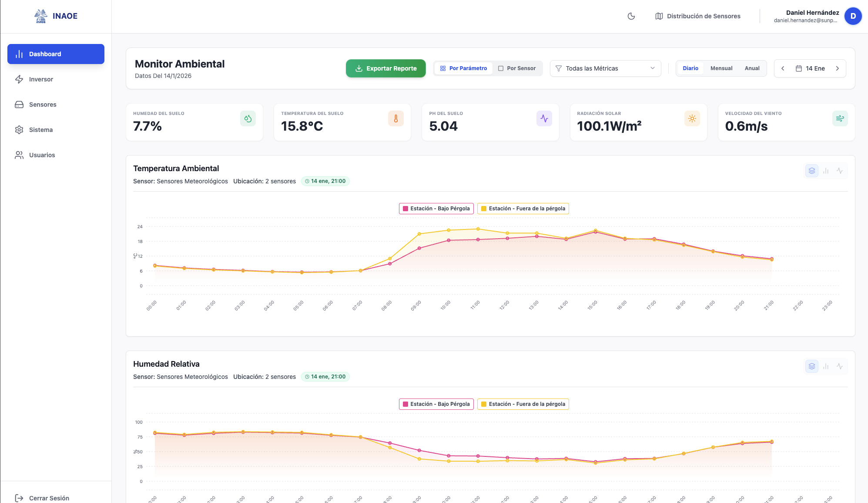Switch Temperatura Ambiental to line chart view
This screenshot has height=503, width=868.
840,171
